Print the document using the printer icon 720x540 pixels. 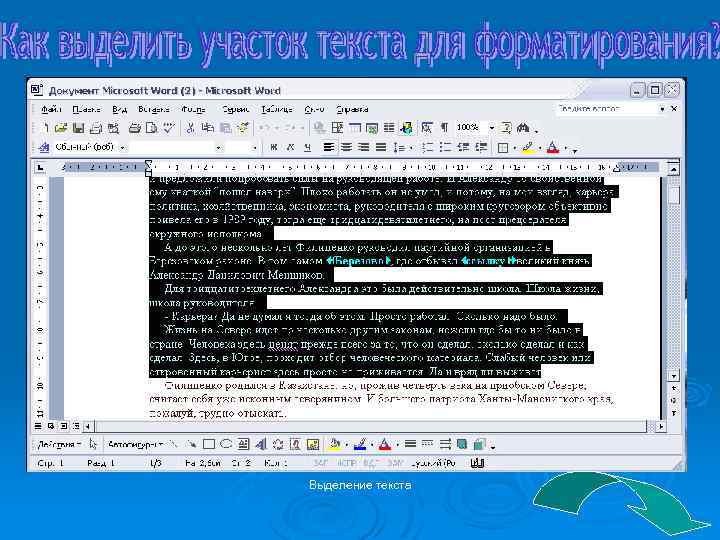tap(134, 128)
